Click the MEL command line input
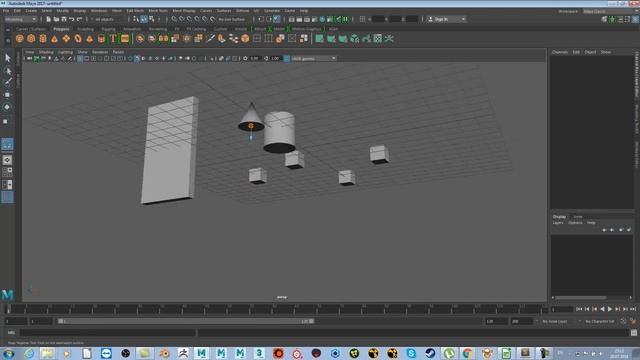The width and height of the screenshot is (640, 360). (108, 333)
